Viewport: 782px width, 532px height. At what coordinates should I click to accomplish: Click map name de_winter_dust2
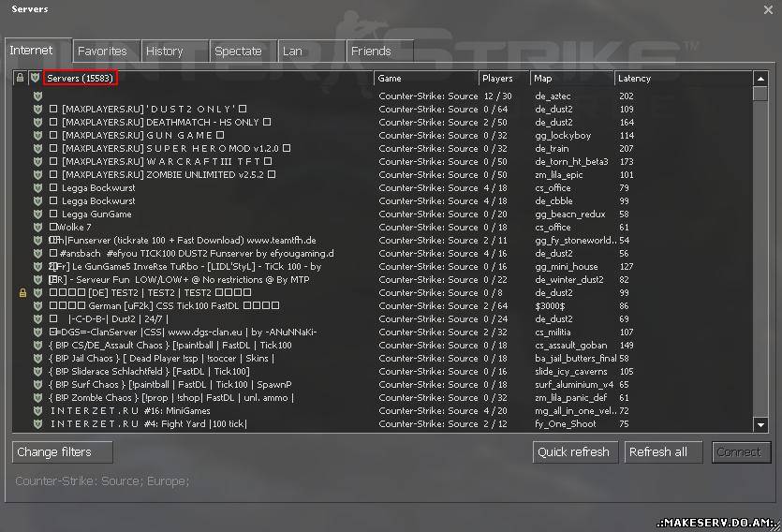pos(569,280)
